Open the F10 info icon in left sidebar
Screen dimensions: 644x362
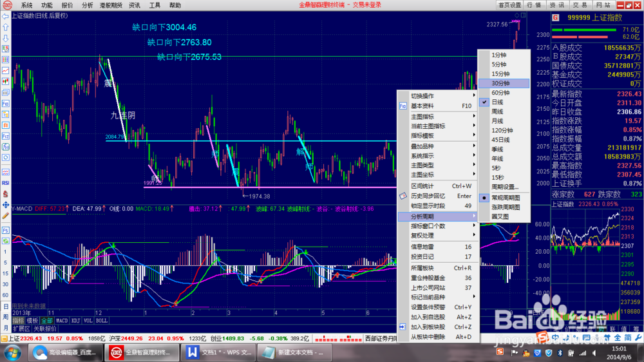click(5, 103)
